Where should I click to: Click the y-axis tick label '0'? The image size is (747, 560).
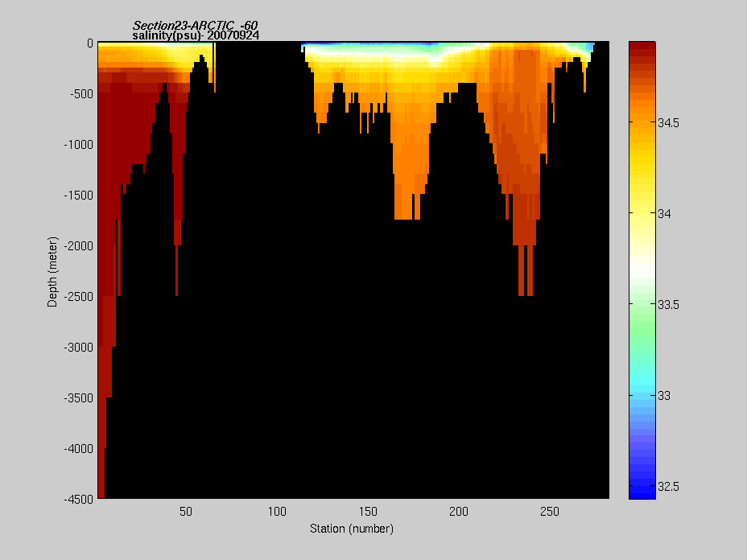click(90, 43)
